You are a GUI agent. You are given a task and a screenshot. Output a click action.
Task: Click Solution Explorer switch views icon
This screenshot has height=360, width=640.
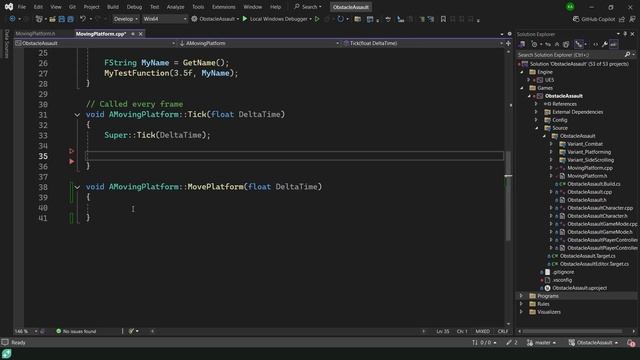coord(522,44)
